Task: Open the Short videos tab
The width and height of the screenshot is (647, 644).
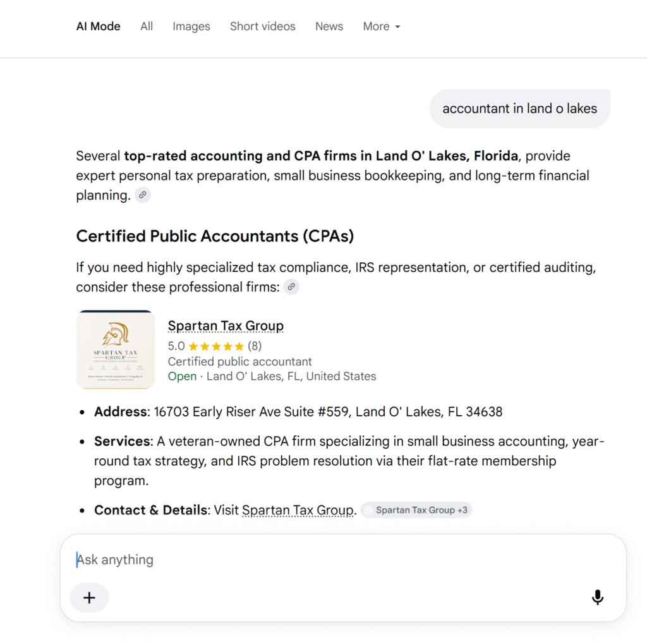Action: (x=262, y=27)
